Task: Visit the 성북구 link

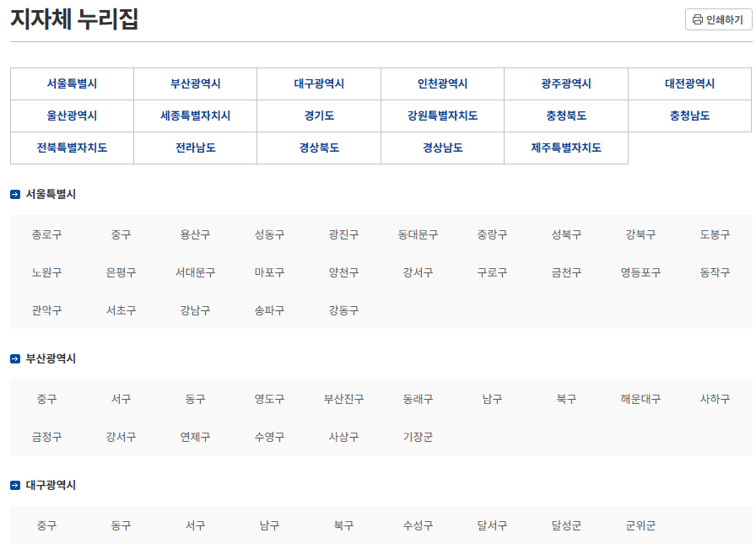Action: (566, 234)
